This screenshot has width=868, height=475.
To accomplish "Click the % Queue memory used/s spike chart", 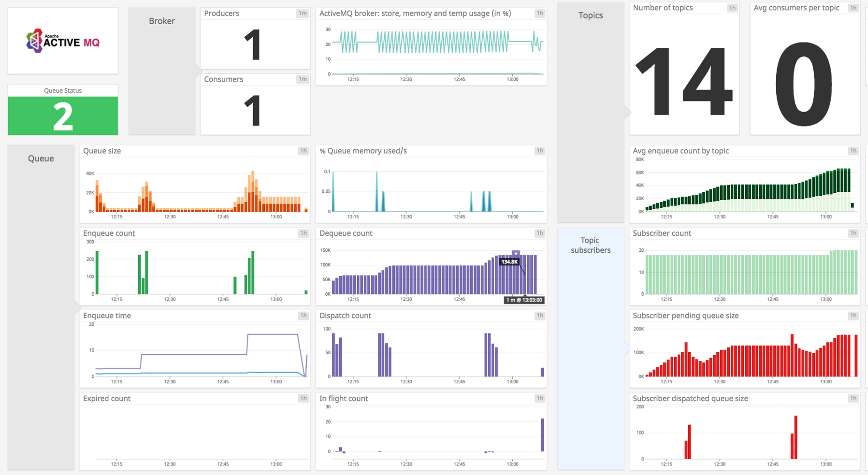I will click(x=437, y=191).
